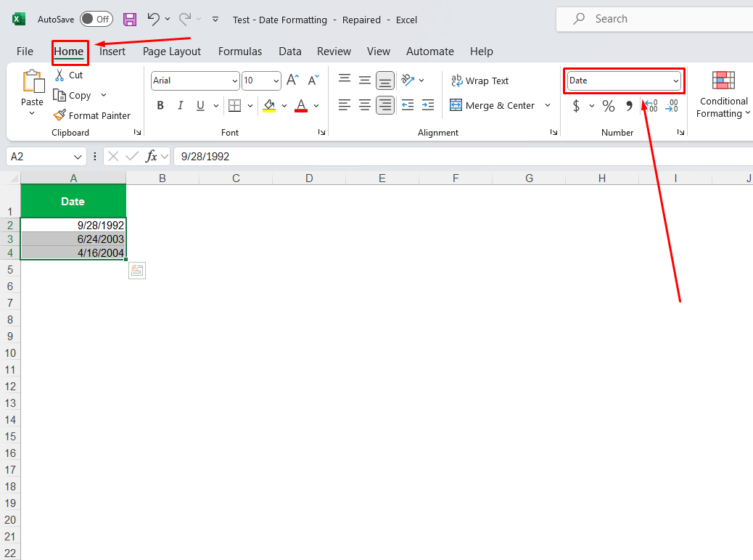Toggle bottom align

tap(384, 81)
